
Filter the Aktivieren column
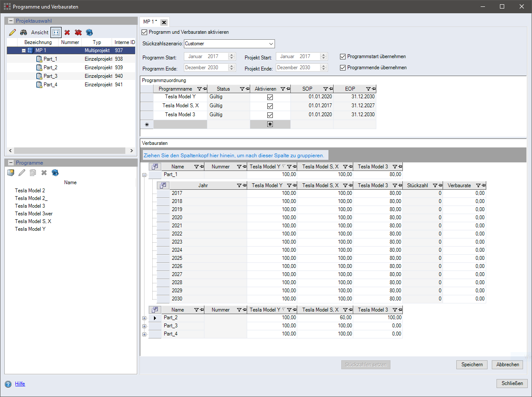click(283, 89)
